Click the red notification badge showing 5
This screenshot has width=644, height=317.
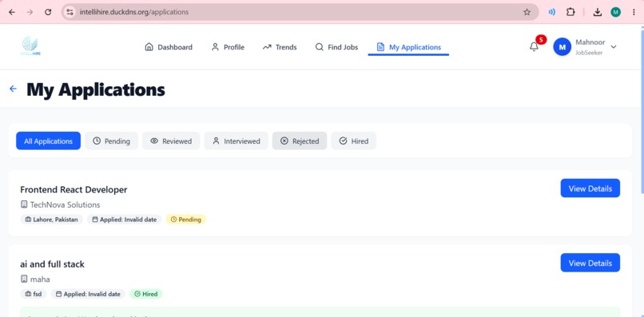[x=541, y=40]
